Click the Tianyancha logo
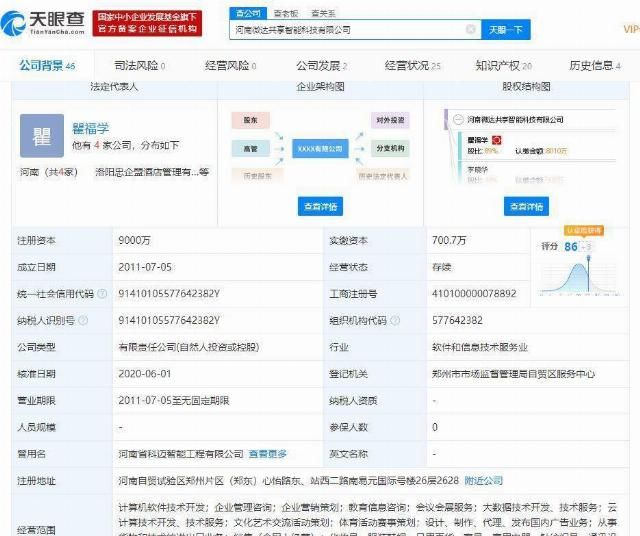The height and width of the screenshot is (536, 640). [x=42, y=22]
